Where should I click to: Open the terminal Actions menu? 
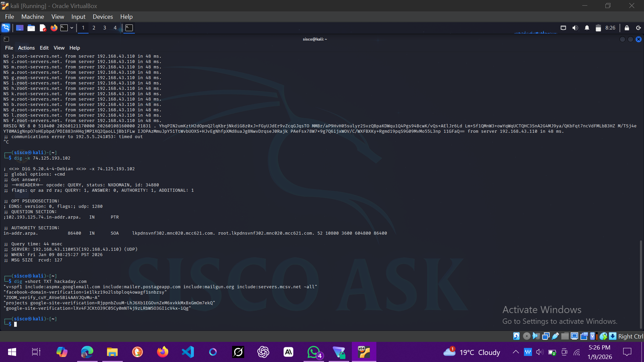click(x=26, y=48)
